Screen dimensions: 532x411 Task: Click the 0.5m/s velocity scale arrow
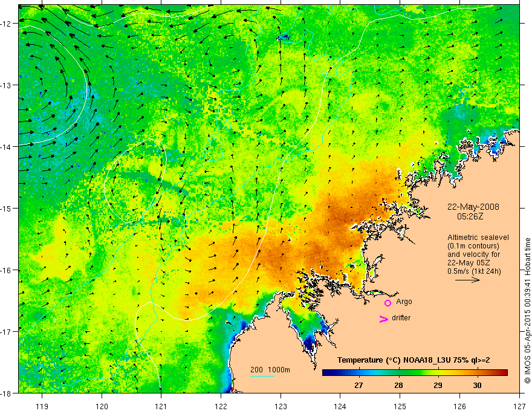[x=467, y=280]
